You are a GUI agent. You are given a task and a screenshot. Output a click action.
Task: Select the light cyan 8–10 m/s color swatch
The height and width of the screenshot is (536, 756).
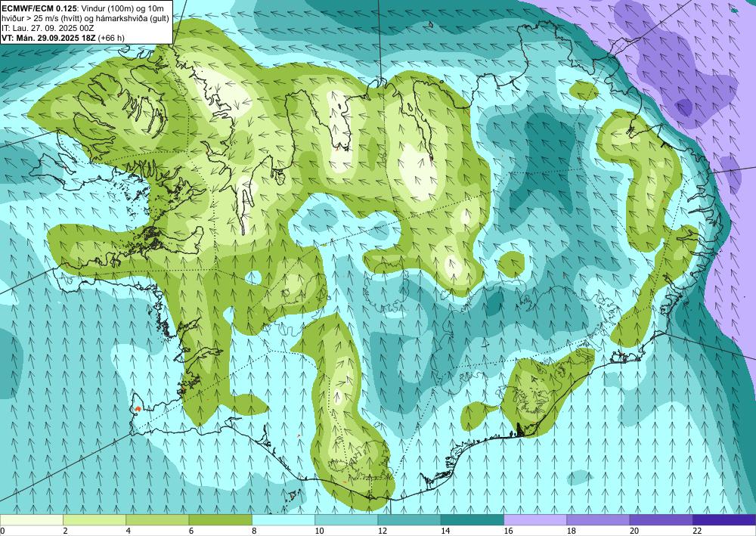(283, 520)
